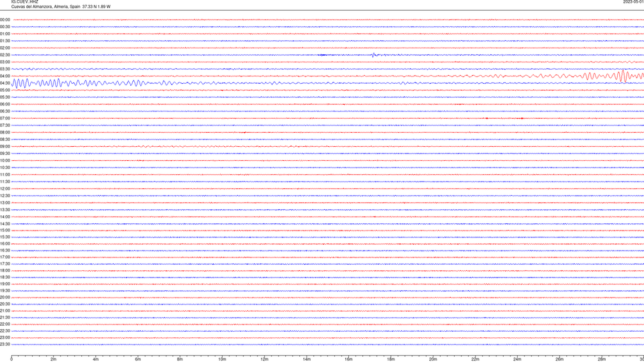Image resolution: width=644 pixels, height=362 pixels.
Task: Choose the 23:00 trace label
Action: coord(5,338)
